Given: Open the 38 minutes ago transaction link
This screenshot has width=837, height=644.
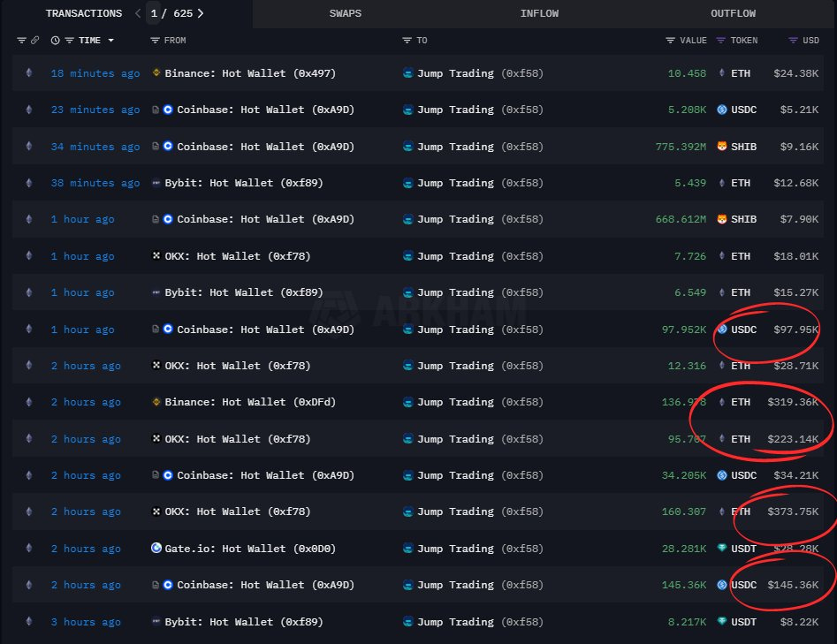Looking at the screenshot, I should 95,183.
